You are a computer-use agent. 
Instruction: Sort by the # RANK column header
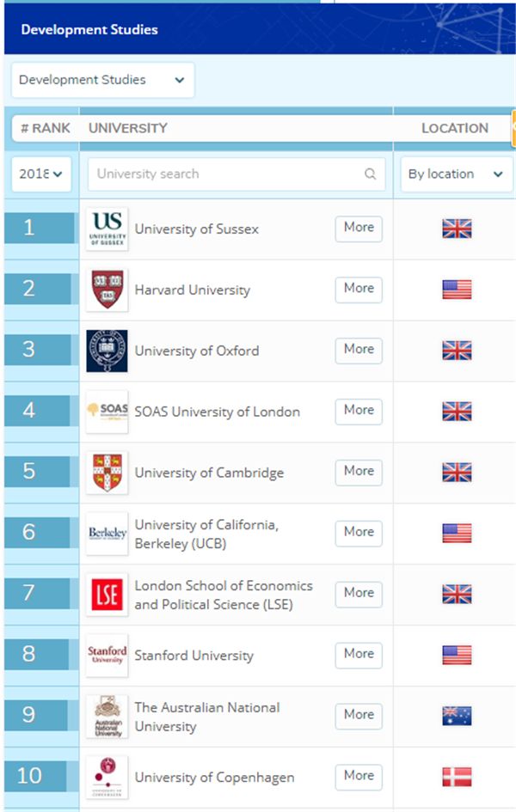[x=46, y=128]
